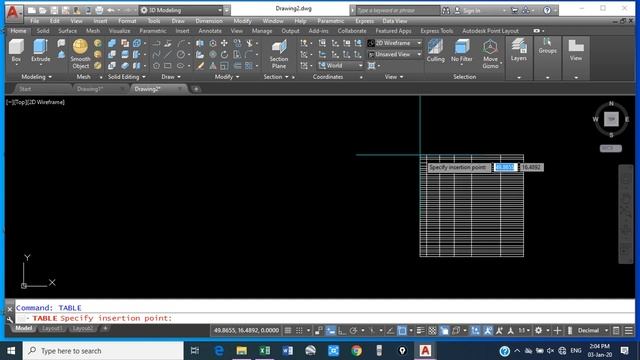Switch to the Annotate ribbon tab

[x=210, y=31]
